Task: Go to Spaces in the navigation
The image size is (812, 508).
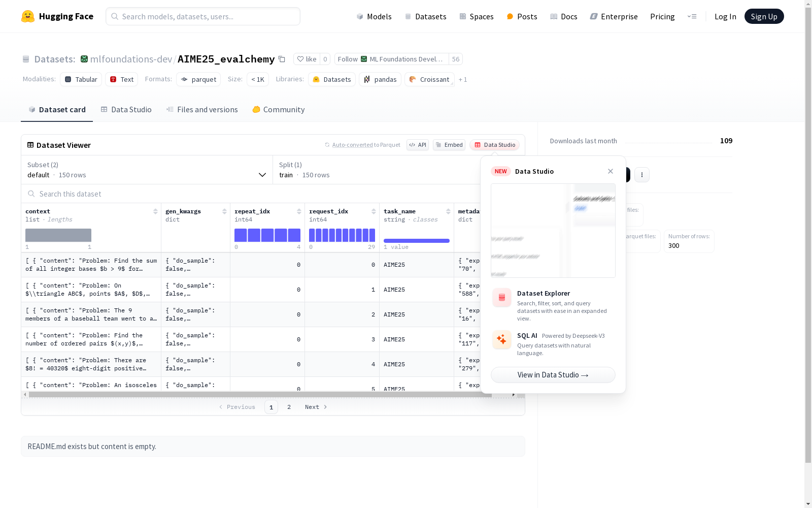Action: pyautogui.click(x=477, y=16)
